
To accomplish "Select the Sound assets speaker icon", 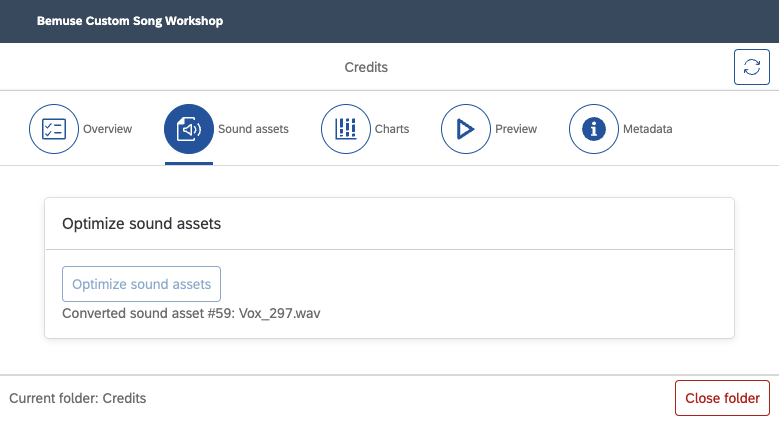I will [x=189, y=129].
